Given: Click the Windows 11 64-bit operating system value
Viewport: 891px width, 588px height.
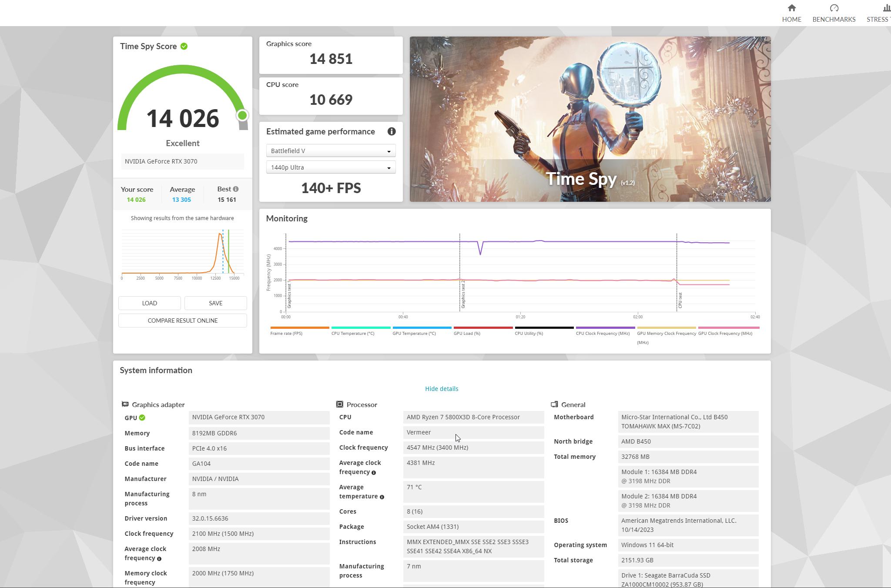Looking at the screenshot, I should click(x=688, y=545).
